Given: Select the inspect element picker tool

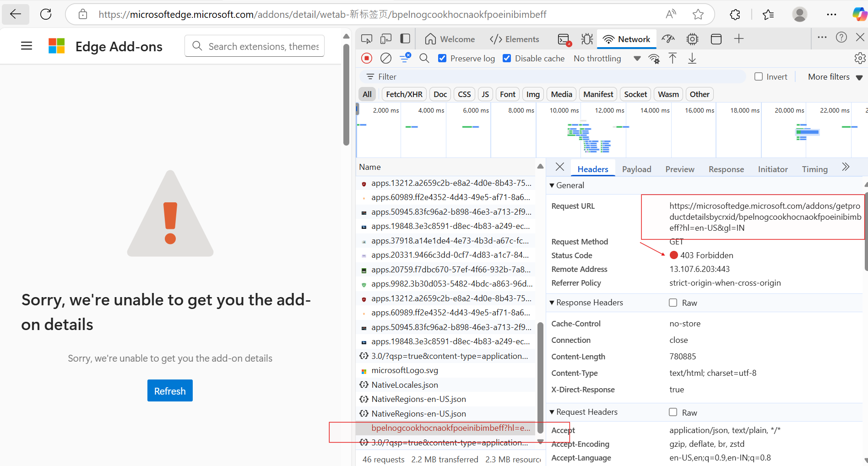Looking at the screenshot, I should [367, 39].
